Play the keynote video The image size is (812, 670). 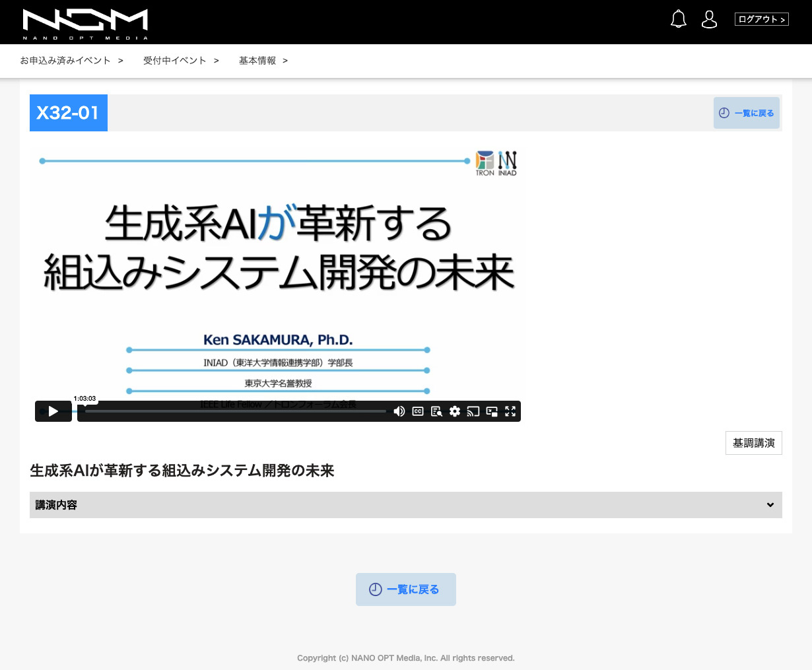53,411
